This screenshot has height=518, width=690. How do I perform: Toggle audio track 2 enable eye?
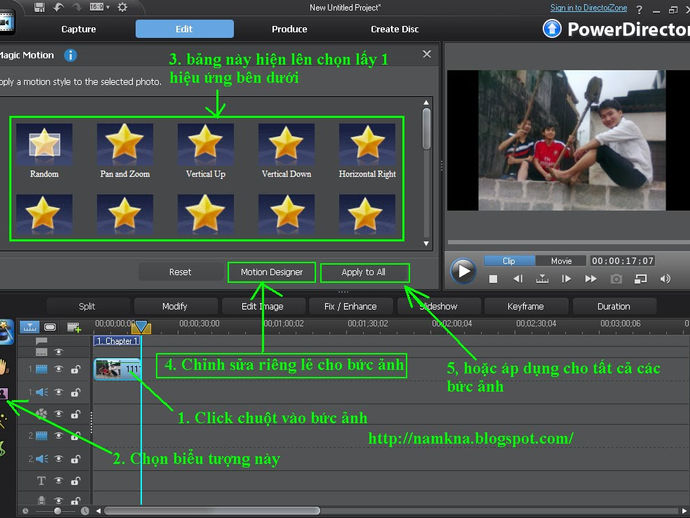[x=59, y=459]
